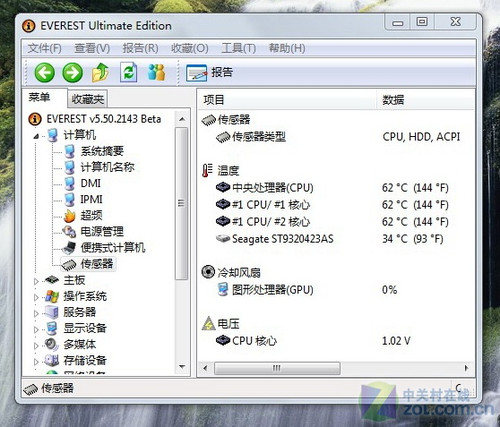
Task: Click the 便携式计算机 laptop icon
Action: point(69,248)
